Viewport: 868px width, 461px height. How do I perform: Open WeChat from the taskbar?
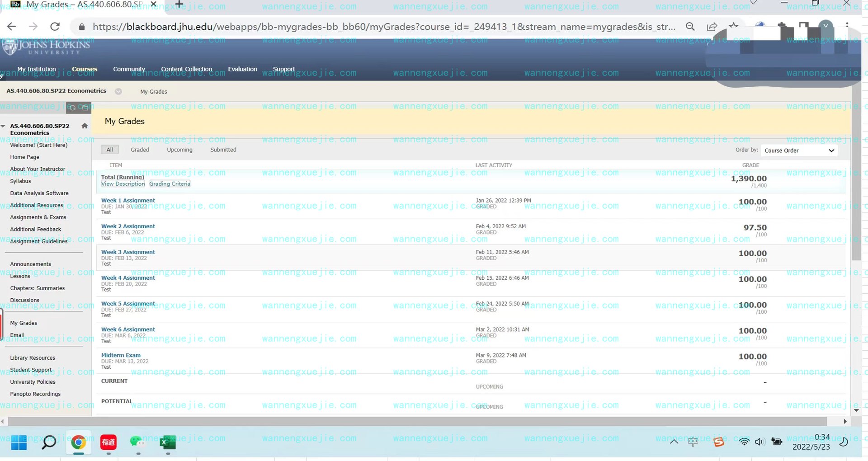[x=137, y=442]
